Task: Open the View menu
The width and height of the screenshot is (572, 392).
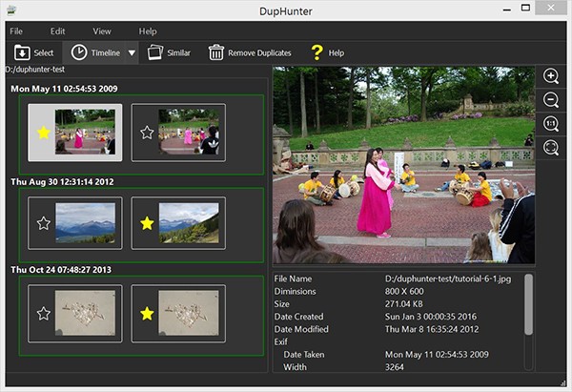Action: point(102,31)
